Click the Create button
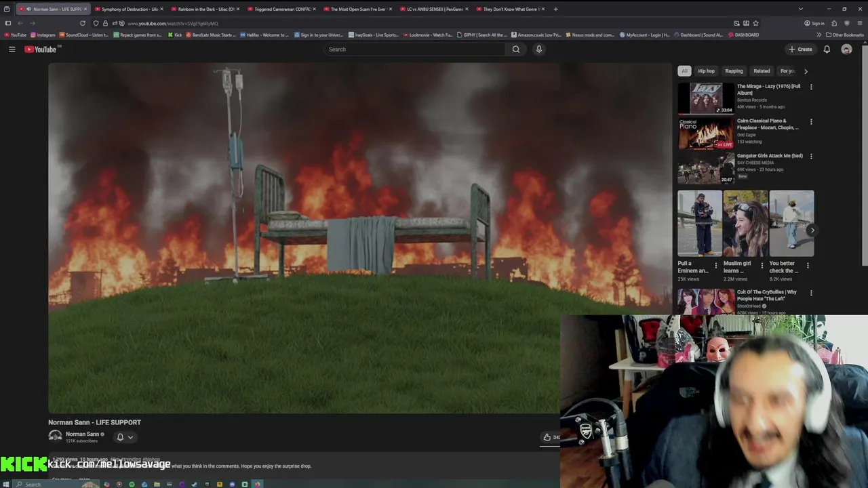This screenshot has height=488, width=868. click(x=801, y=49)
